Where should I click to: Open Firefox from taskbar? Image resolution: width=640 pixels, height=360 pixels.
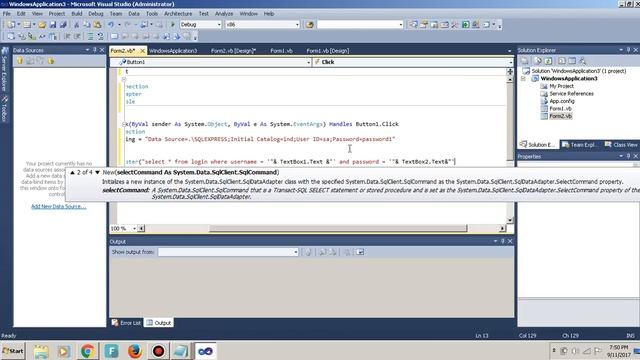[135, 351]
